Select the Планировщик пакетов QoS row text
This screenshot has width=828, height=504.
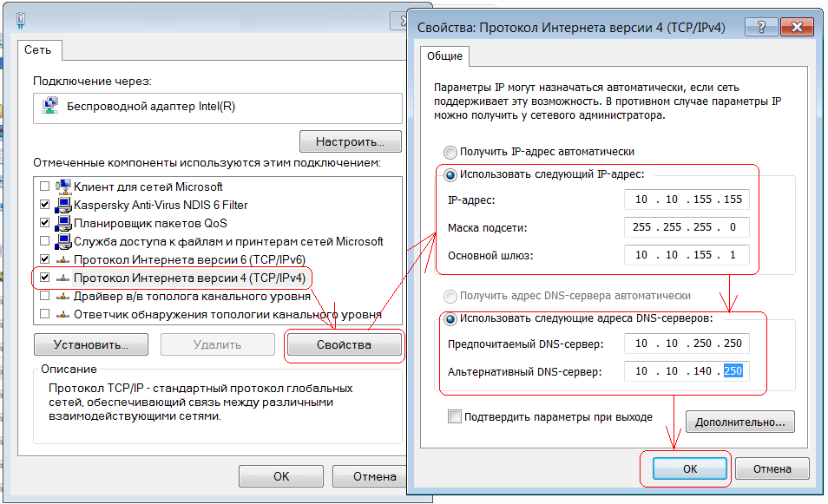150,223
